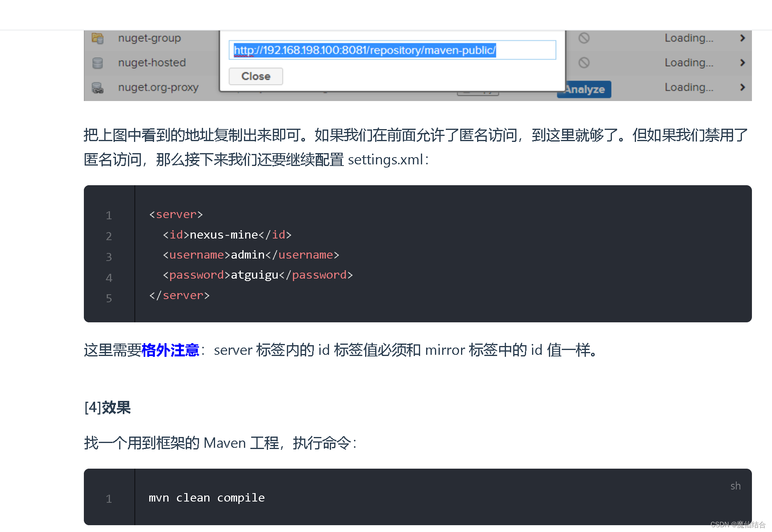772x532 pixels.
Task: Expand the nuget.org-proxy row chevron
Action: coord(742,87)
